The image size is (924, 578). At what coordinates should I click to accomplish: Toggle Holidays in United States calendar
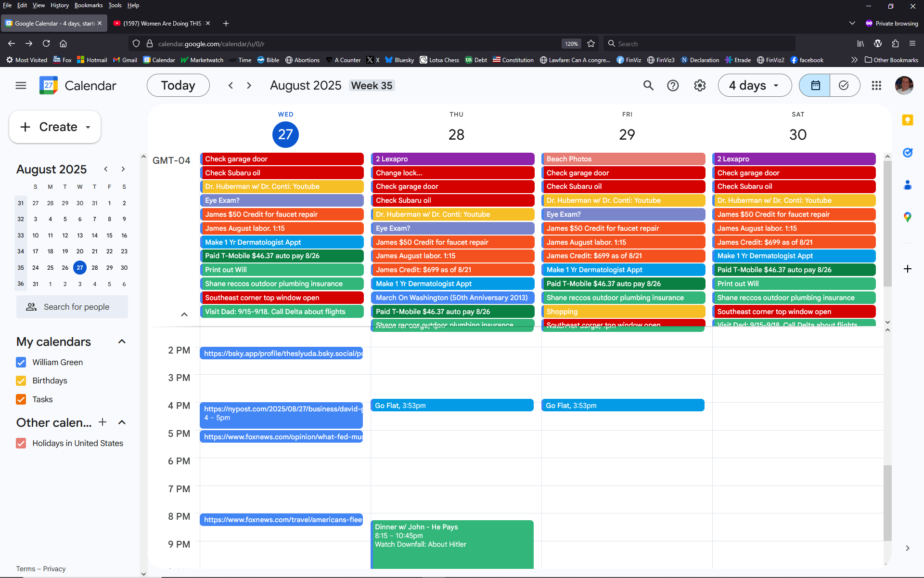pos(21,443)
